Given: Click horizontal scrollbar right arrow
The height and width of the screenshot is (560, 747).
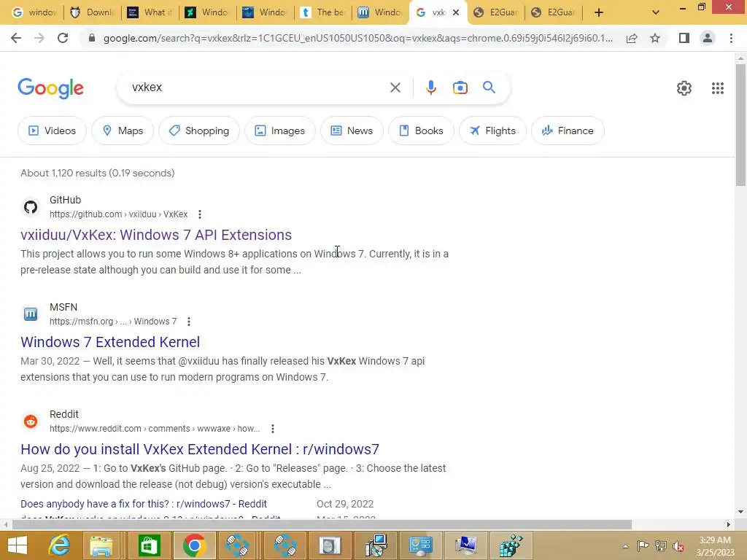Looking at the screenshot, I should pyautogui.click(x=729, y=524).
